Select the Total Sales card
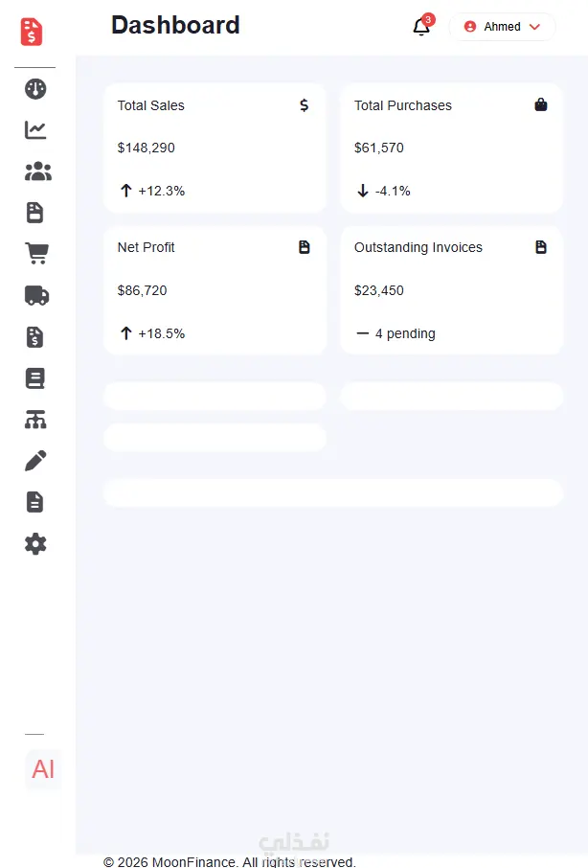The width and height of the screenshot is (588, 868). [x=215, y=148]
